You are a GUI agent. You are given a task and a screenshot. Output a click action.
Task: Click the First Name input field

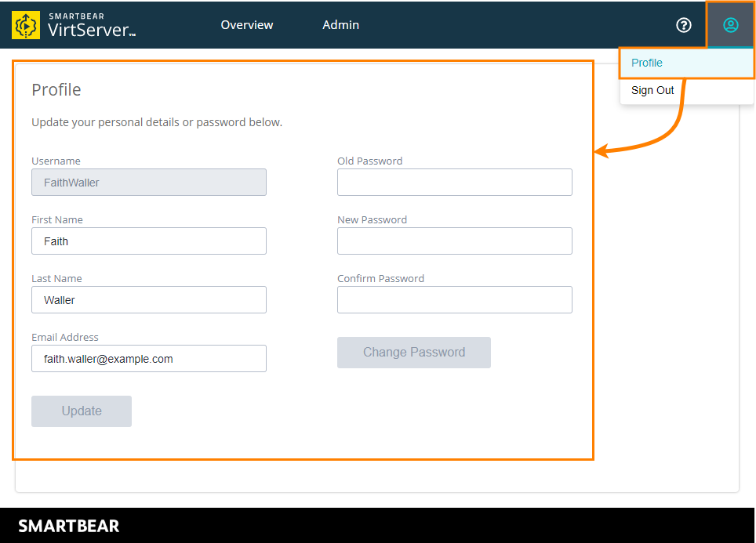148,241
